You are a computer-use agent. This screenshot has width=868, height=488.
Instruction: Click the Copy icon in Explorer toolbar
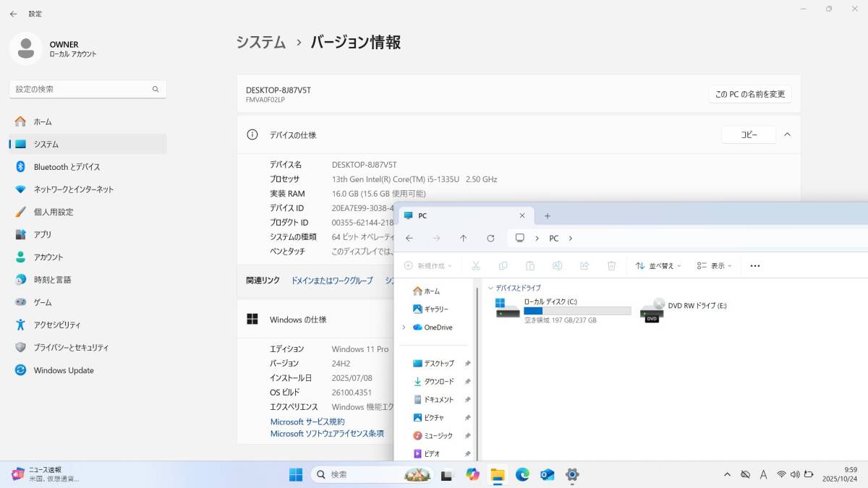(503, 265)
